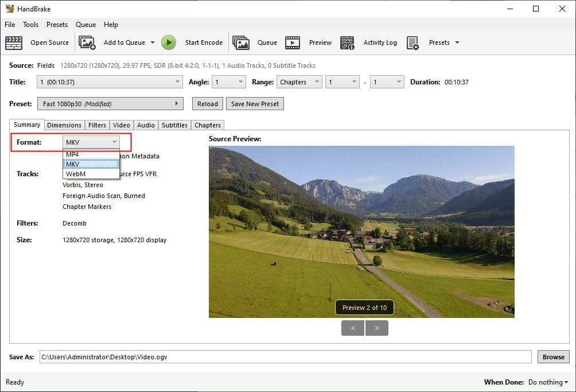Switch to the Filters tab

coord(97,125)
